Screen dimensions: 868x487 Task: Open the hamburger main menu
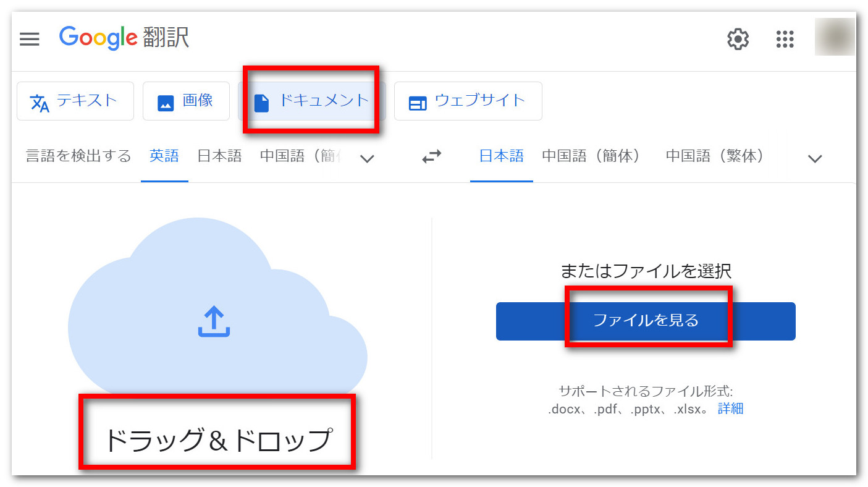pos(29,40)
